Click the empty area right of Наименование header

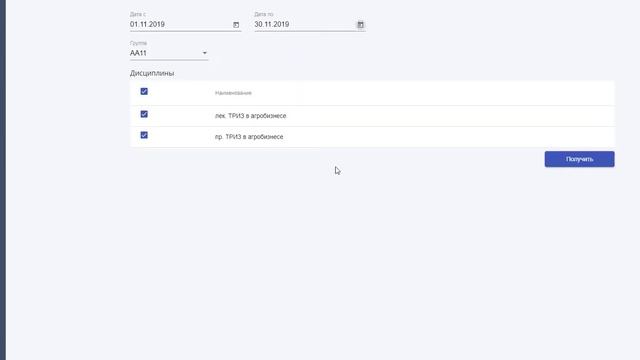coord(433,93)
